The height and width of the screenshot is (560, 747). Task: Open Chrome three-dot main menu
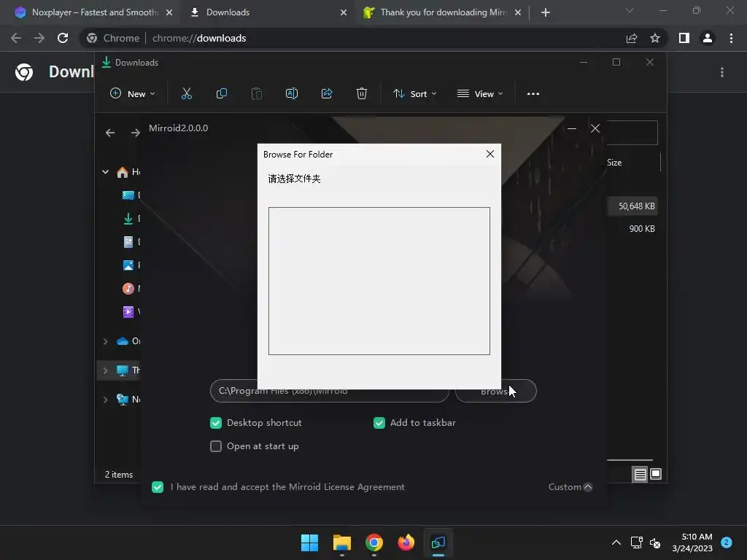(731, 38)
